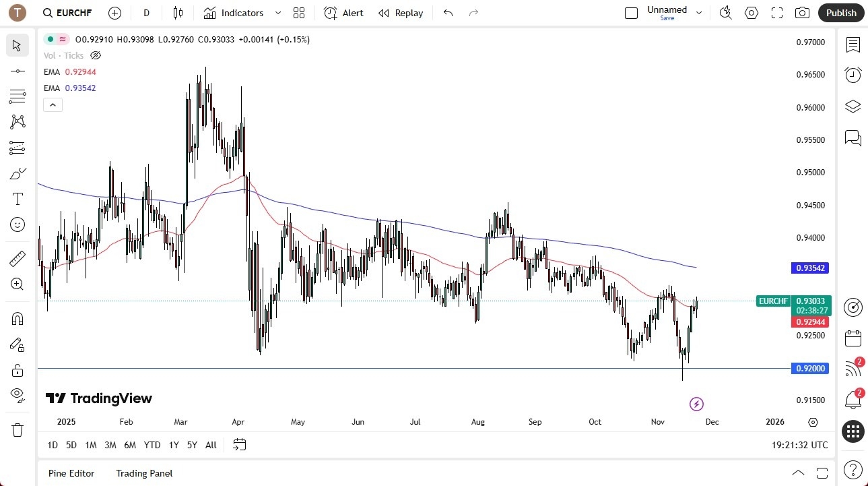Pick the brush drawing tool
868x486 pixels.
(x=17, y=173)
